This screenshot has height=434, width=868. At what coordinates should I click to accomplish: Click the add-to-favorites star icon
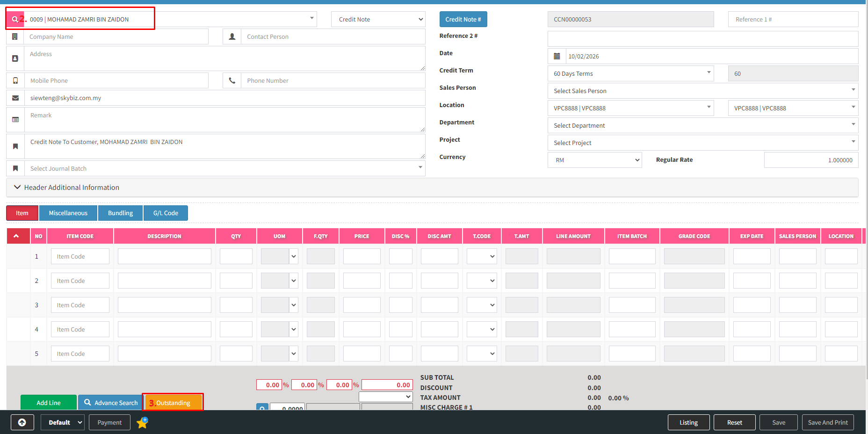coord(142,423)
